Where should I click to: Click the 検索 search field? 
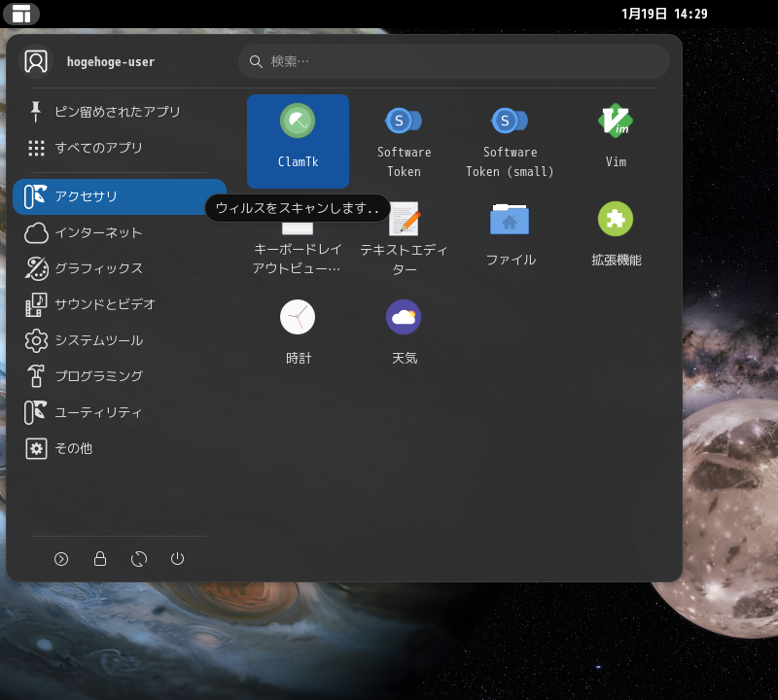point(452,60)
